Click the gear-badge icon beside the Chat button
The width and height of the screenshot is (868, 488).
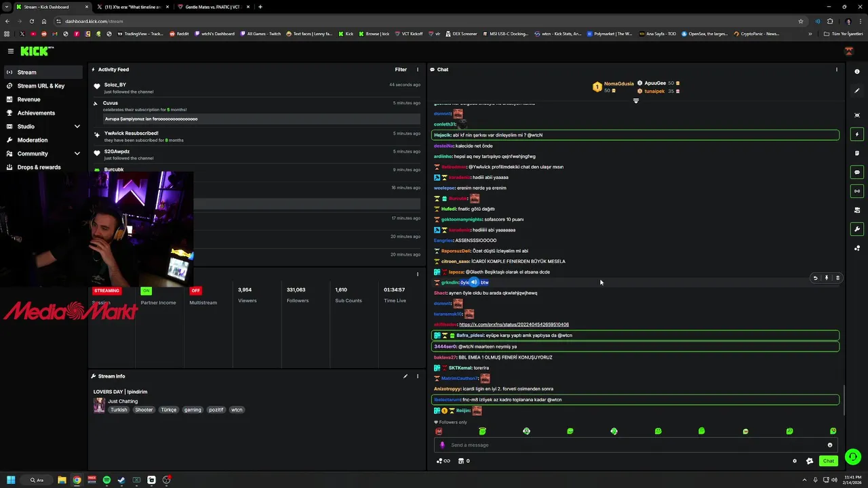[809, 461]
